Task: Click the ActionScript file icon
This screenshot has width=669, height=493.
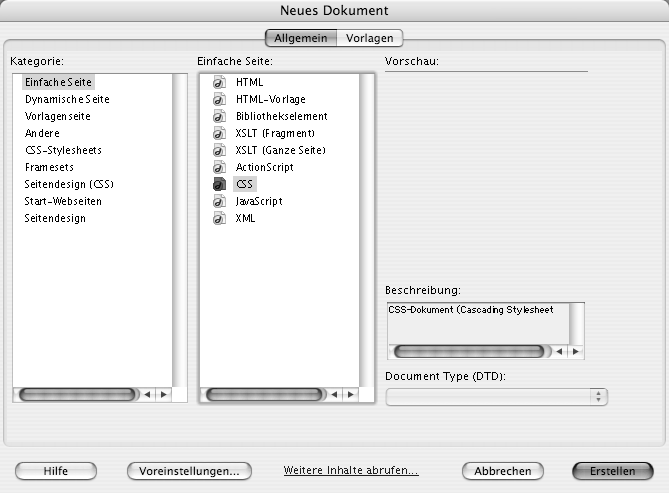Action: [219, 167]
